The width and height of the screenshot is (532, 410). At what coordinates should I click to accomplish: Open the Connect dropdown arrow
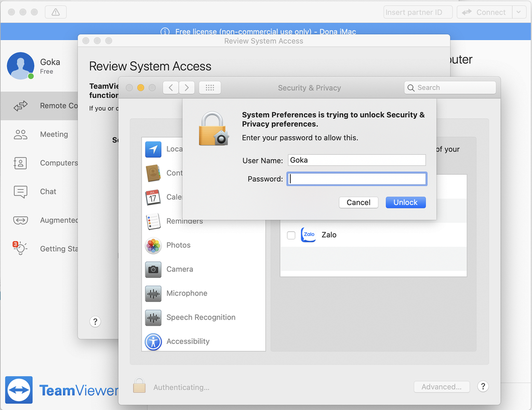tap(519, 12)
